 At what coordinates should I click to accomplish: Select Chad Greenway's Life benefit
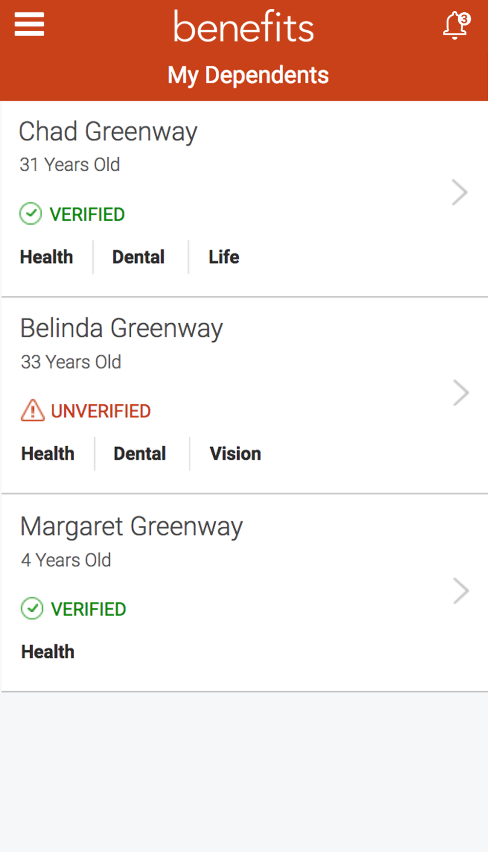224,257
